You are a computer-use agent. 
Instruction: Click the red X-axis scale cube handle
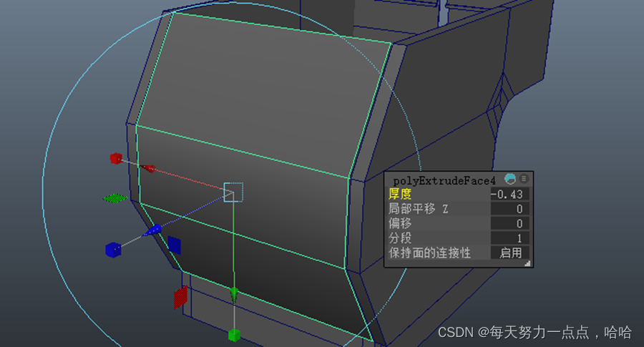tap(116, 158)
